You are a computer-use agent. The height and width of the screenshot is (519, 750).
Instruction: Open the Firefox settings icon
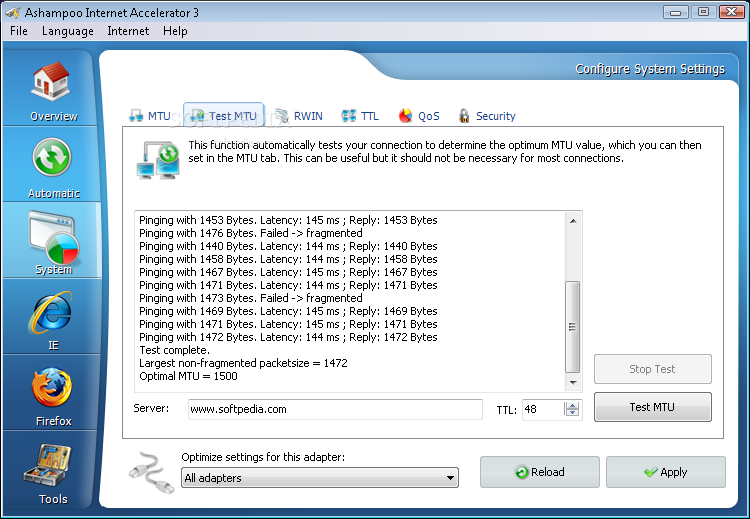point(52,390)
